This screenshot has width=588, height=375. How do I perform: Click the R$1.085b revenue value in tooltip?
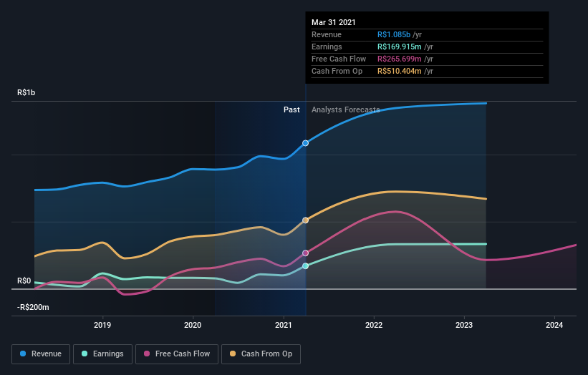click(394, 34)
